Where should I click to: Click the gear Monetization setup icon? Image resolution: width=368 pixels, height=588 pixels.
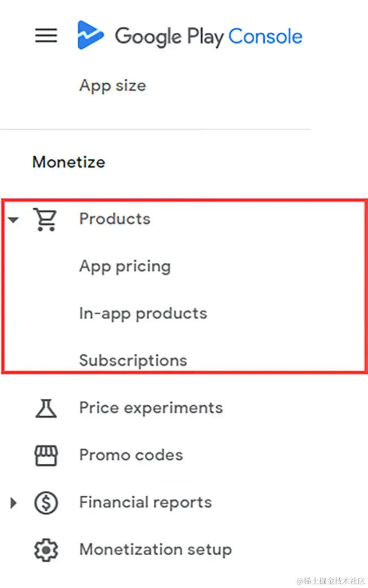click(x=46, y=550)
